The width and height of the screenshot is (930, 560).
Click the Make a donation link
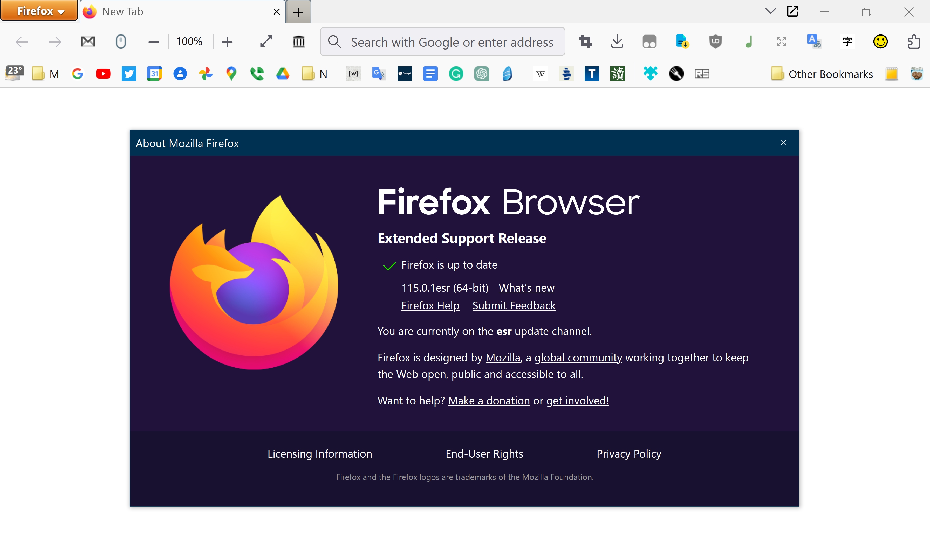coord(489,401)
